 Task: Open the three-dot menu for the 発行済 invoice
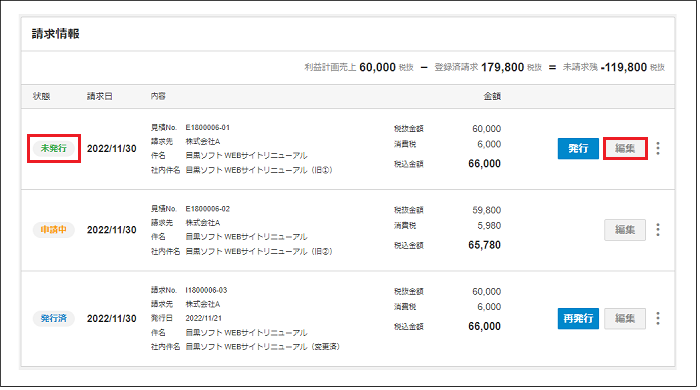pos(658,319)
